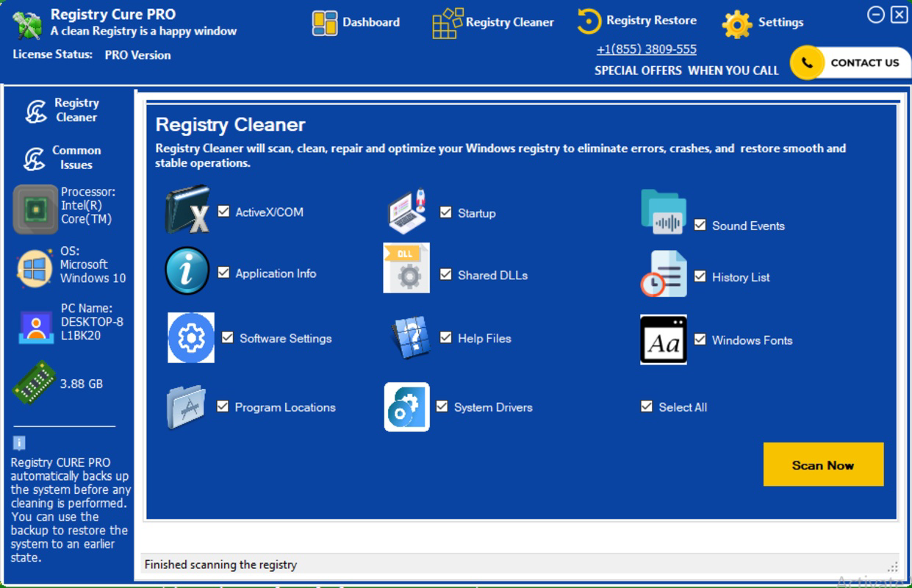The width and height of the screenshot is (912, 588).
Task: Click the Application Info icon
Action: pyautogui.click(x=187, y=270)
